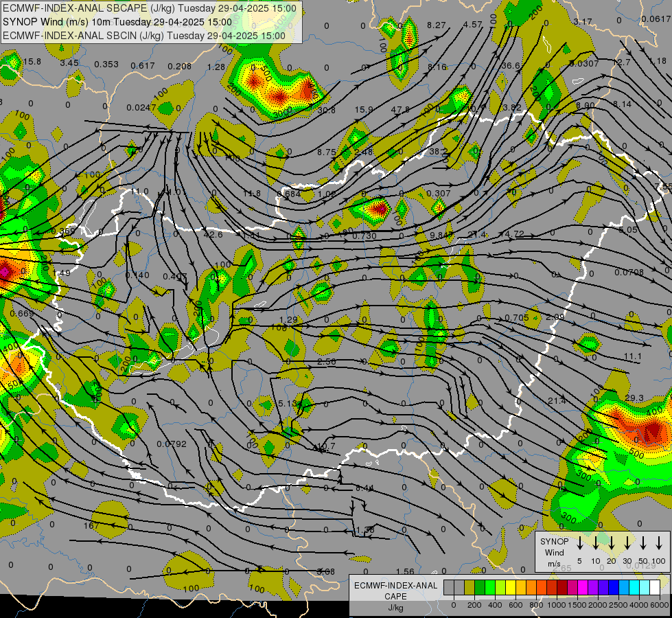Click the station value 0.617
This screenshot has width=672, height=618.
tap(143, 66)
